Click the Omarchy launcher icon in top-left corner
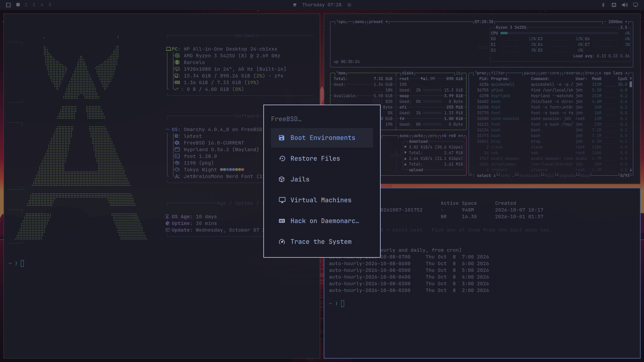 (8, 5)
